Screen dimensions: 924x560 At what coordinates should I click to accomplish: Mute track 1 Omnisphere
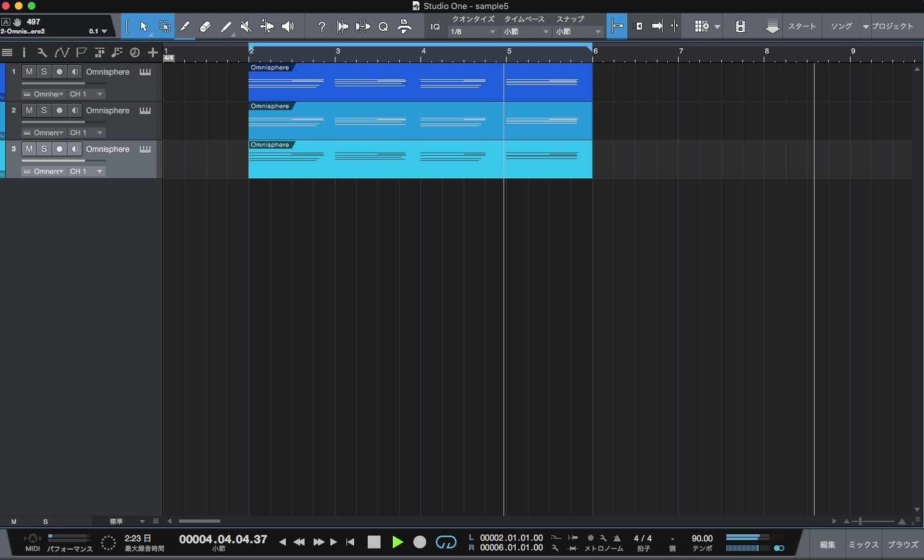[x=29, y=72]
